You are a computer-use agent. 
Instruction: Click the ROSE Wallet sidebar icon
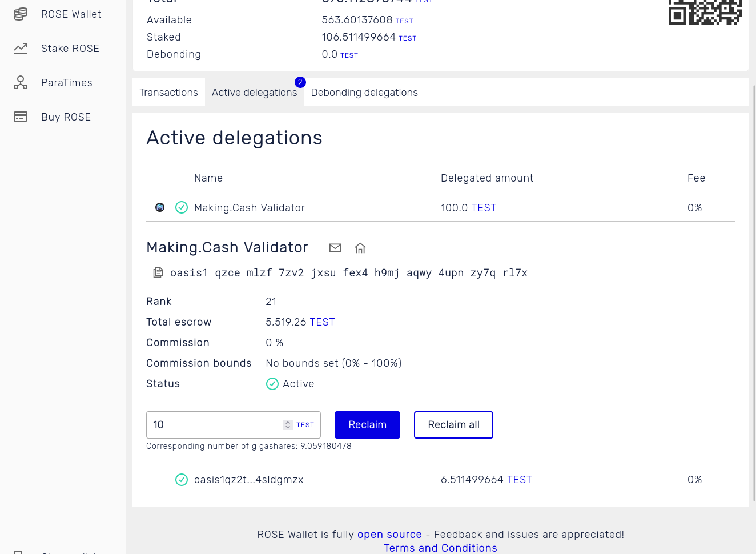pos(21,14)
